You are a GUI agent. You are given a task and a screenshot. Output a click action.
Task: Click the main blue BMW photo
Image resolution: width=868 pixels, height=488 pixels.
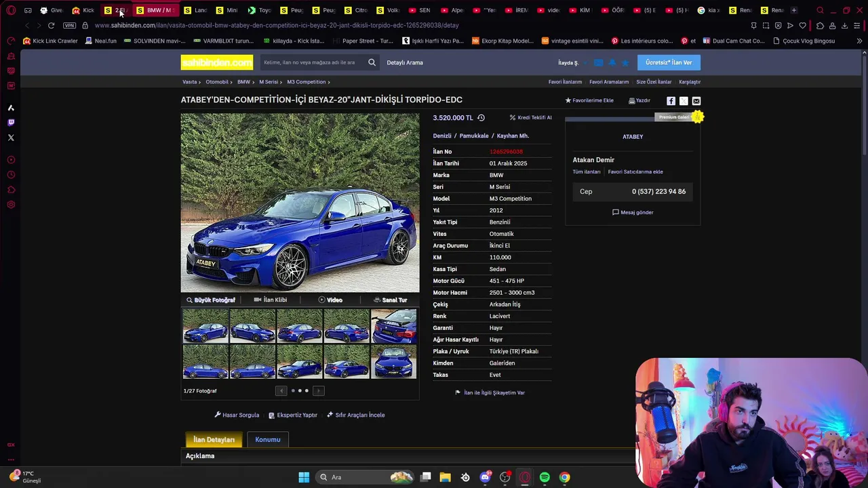[x=300, y=203]
